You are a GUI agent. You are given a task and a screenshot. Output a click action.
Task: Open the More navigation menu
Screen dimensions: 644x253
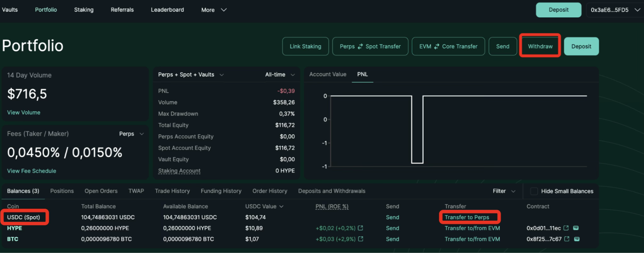pos(214,10)
